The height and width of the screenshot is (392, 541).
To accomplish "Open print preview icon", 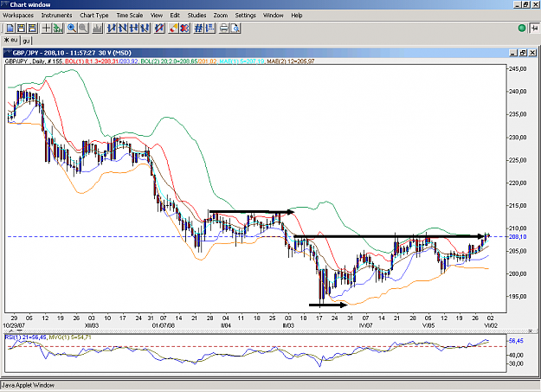I will click(x=235, y=29).
